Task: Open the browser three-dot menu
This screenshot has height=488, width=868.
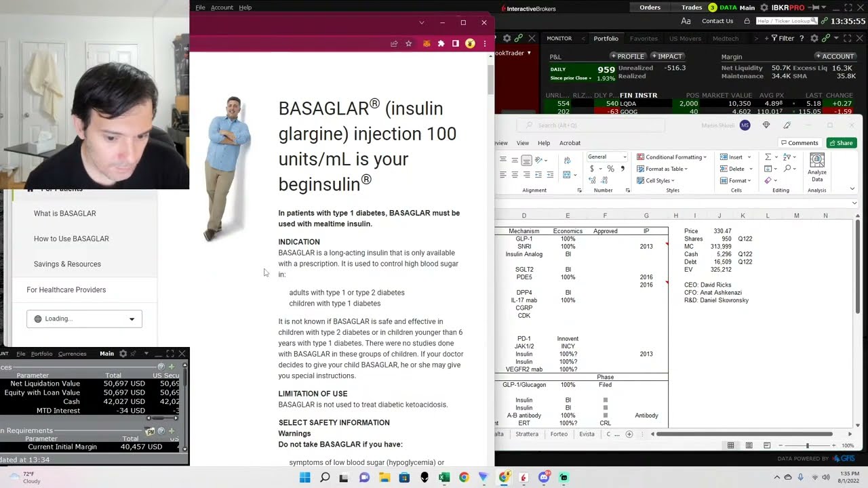Action: point(484,43)
